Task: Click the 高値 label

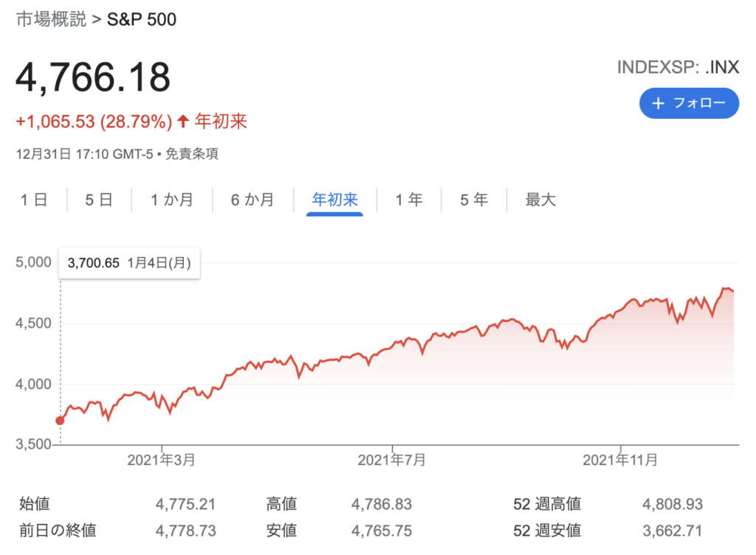Action: (281, 504)
